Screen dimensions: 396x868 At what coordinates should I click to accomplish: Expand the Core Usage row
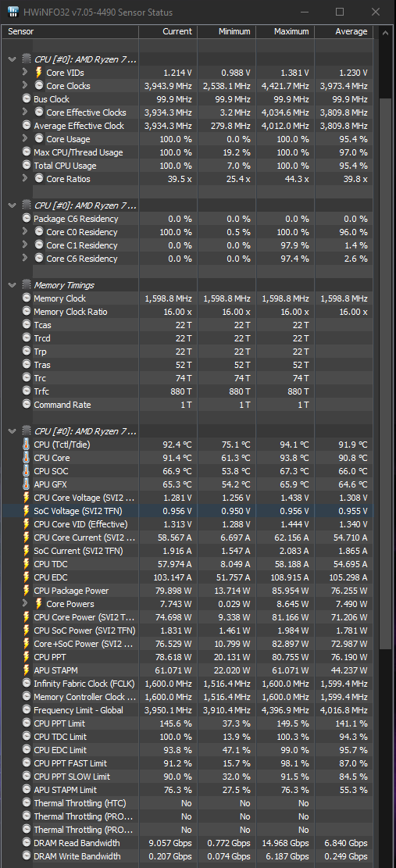[x=24, y=139]
